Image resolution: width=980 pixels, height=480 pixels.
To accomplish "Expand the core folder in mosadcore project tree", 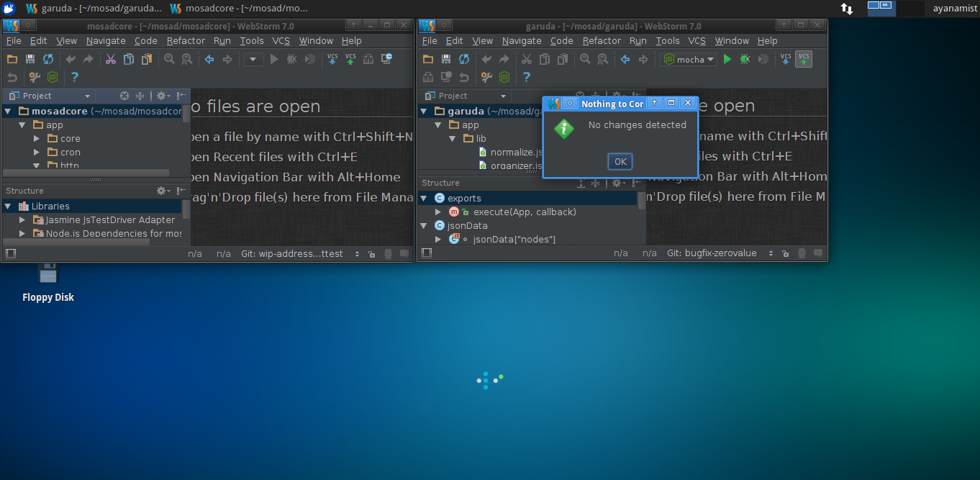I will [x=37, y=139].
